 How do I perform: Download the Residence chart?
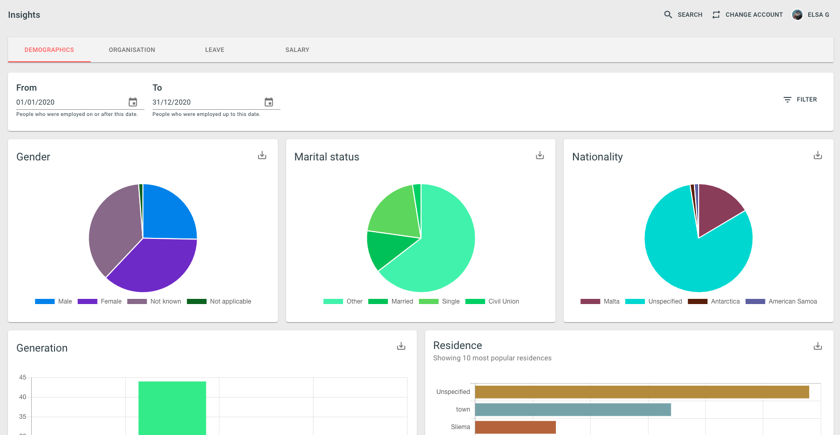point(818,346)
